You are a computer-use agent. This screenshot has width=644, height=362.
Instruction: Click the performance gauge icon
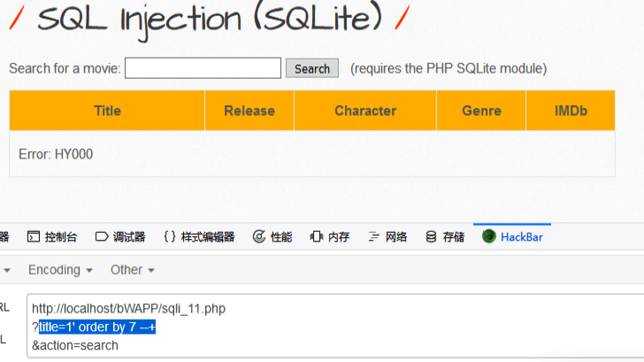[x=259, y=237]
